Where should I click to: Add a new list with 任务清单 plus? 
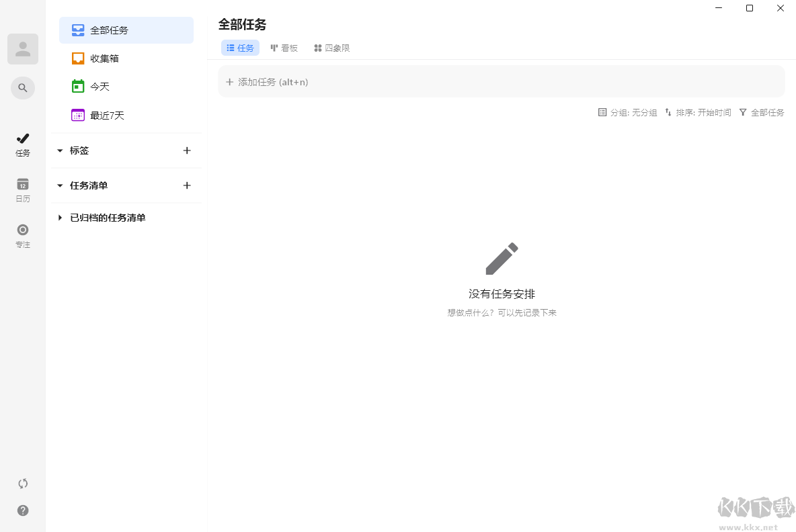(x=187, y=185)
